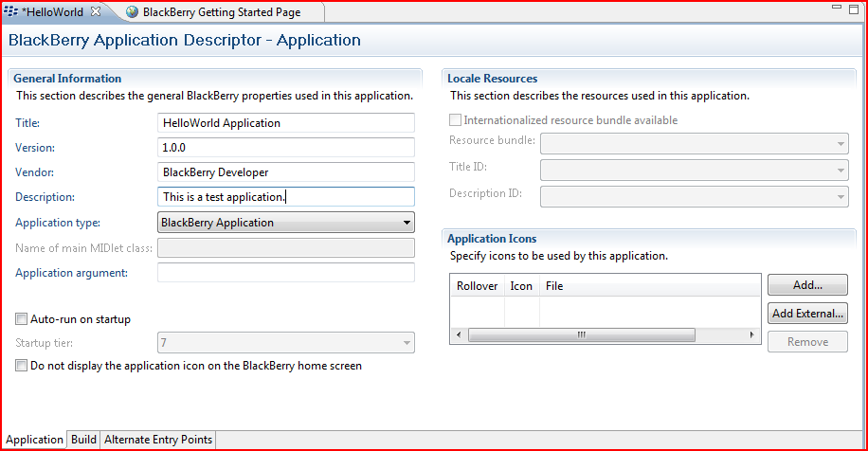Click the Add External... button

coord(807,314)
